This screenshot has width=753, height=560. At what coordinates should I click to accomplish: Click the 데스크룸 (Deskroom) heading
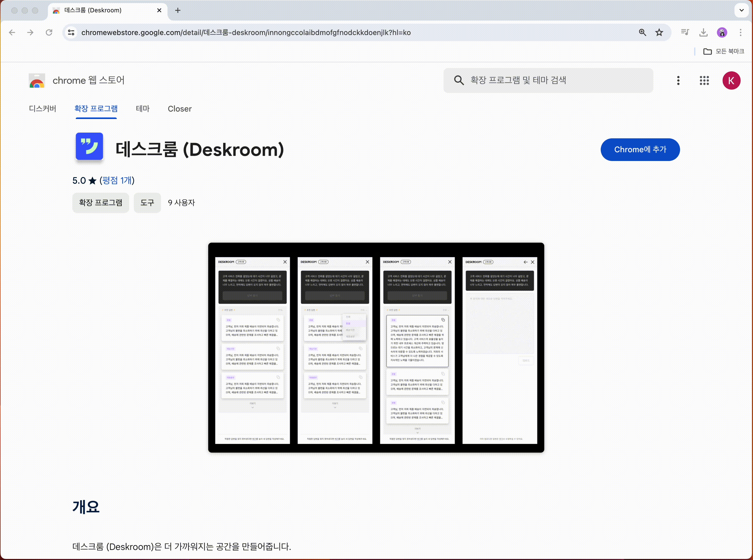(x=200, y=149)
